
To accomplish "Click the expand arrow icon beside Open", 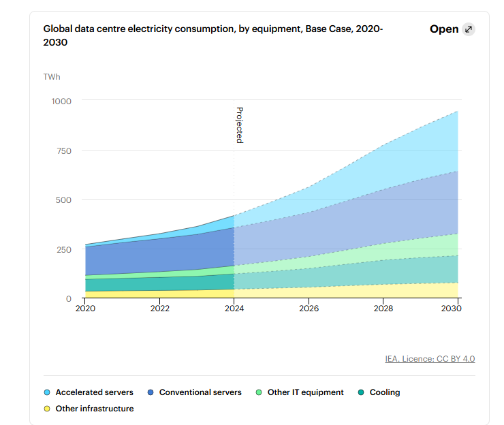I will click(x=468, y=29).
